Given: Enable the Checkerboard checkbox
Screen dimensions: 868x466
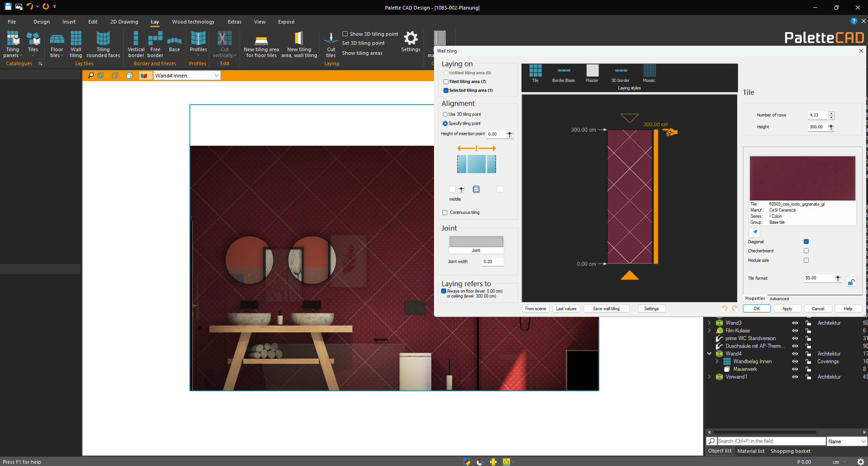Looking at the screenshot, I should pyautogui.click(x=806, y=251).
